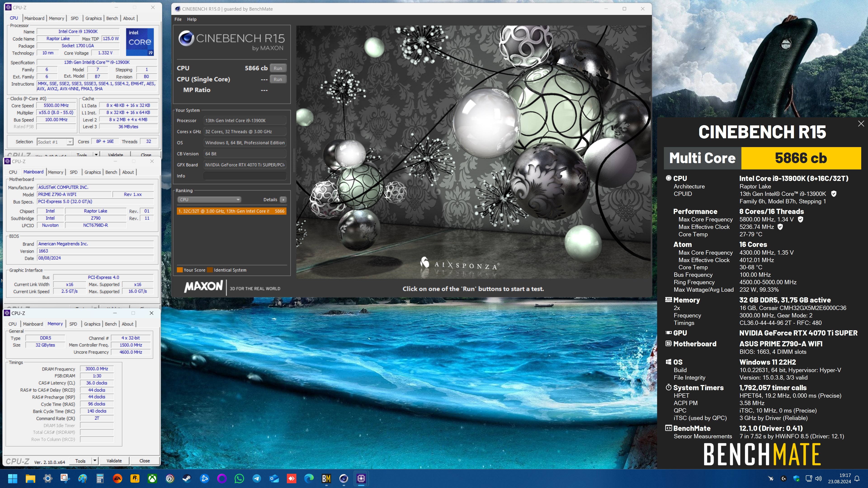Open WhatsApp from the taskbar
This screenshot has width=868, height=488.
239,478
